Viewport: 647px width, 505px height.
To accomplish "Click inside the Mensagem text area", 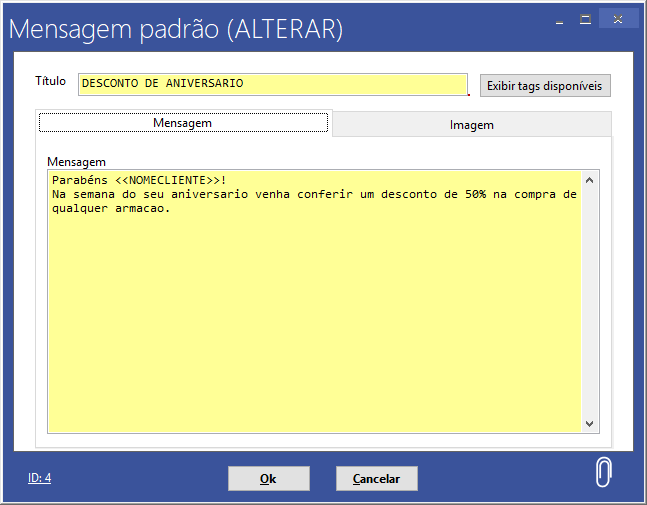I will click(314, 302).
